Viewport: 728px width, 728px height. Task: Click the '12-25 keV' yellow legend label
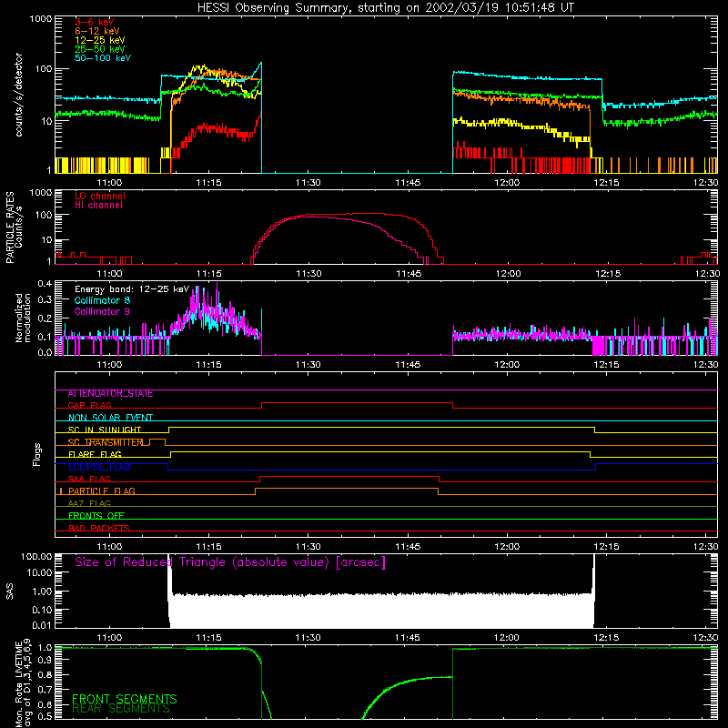(100, 40)
